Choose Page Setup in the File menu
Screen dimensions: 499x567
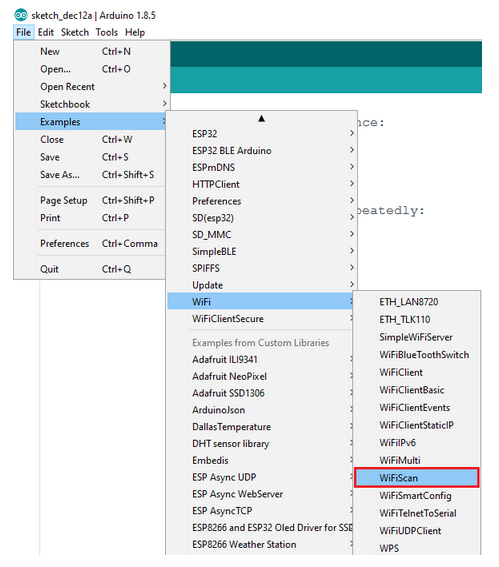pos(90,200)
